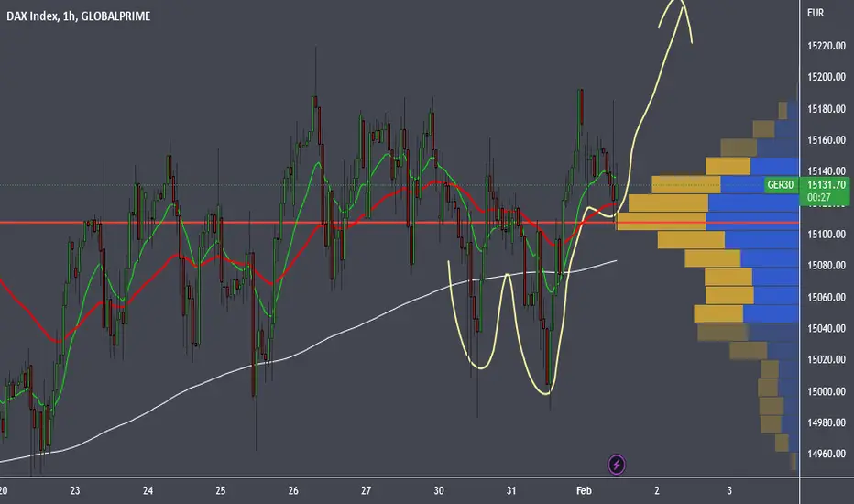Click the purple lightning bolt event icon
Viewport: 854px width, 504px height.
[617, 465]
